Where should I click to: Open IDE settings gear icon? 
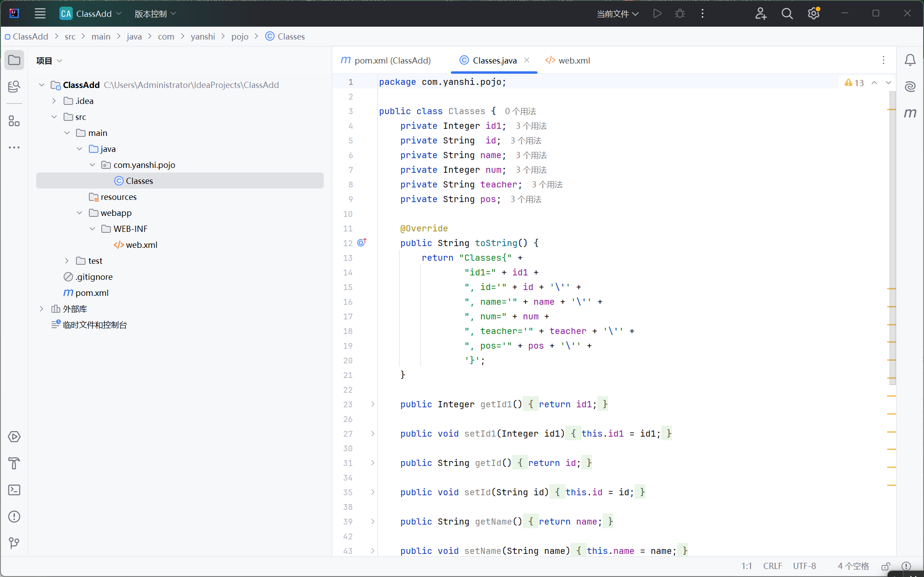point(813,14)
